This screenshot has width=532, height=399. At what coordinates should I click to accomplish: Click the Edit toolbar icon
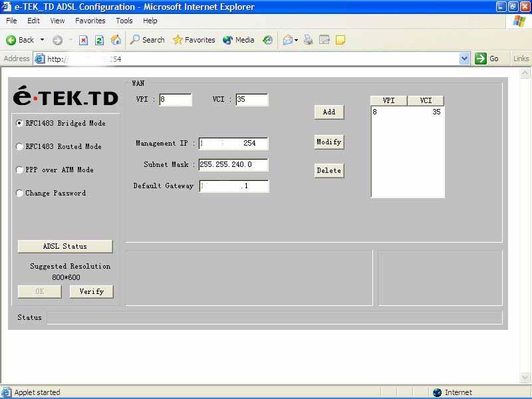pyautogui.click(x=325, y=40)
